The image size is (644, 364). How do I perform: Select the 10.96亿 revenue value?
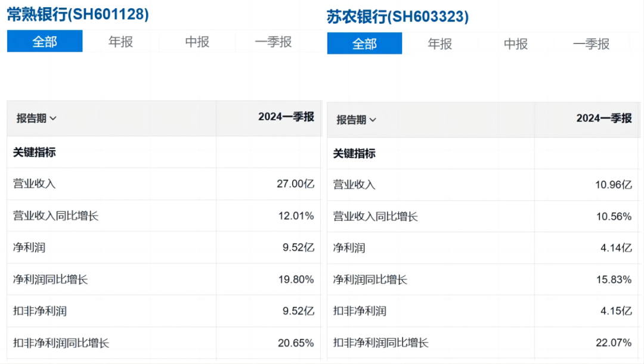pyautogui.click(x=614, y=185)
